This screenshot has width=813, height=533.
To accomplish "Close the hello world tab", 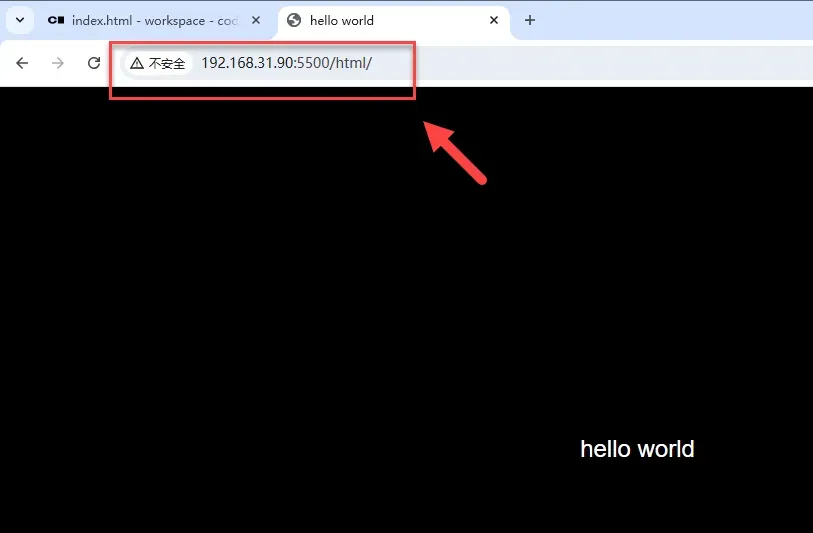I will pyautogui.click(x=494, y=20).
